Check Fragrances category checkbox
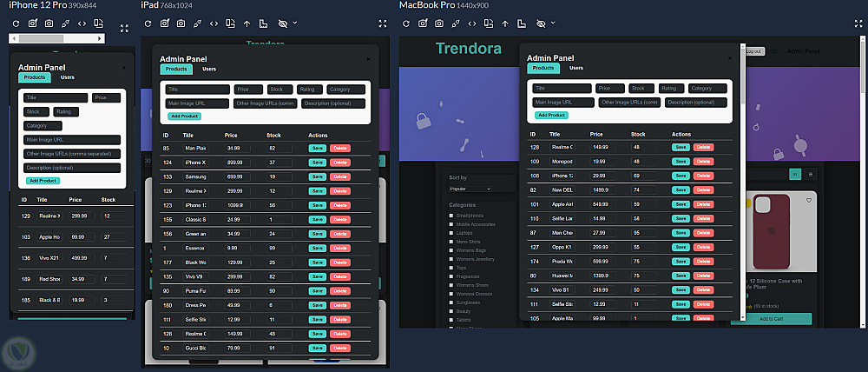 pos(451,276)
